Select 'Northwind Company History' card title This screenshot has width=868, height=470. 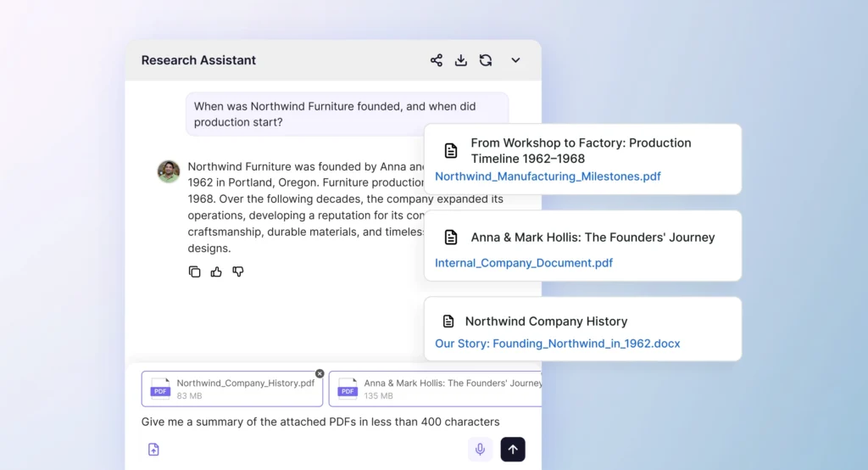click(547, 322)
